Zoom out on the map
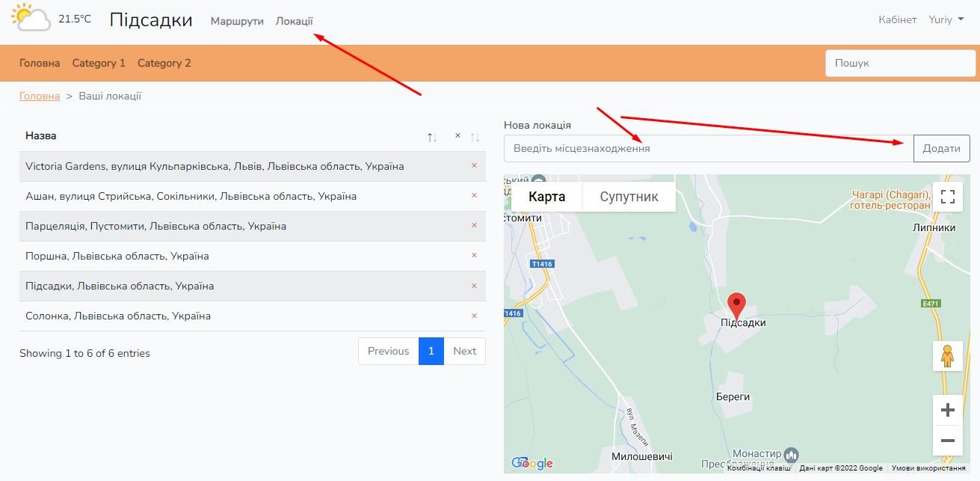 [x=947, y=441]
